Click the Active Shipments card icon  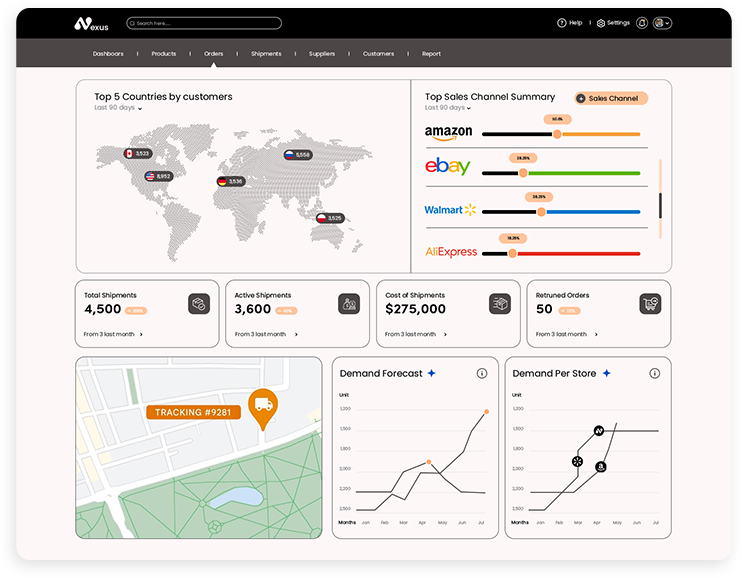pos(349,304)
